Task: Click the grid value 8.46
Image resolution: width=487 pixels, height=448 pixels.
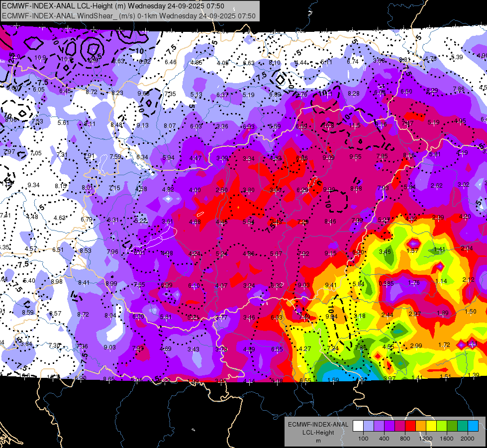Action: pyautogui.click(x=330, y=222)
